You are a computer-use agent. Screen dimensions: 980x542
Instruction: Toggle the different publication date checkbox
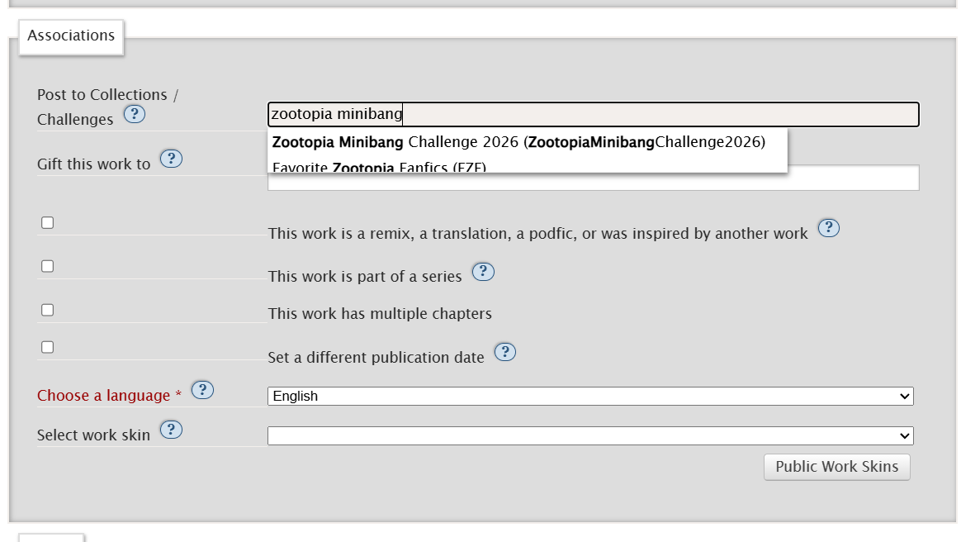(x=48, y=347)
